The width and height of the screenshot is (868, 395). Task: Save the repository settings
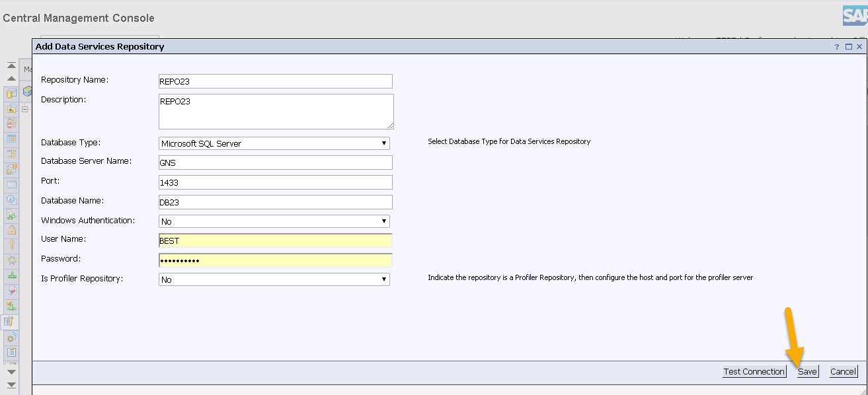click(x=807, y=371)
